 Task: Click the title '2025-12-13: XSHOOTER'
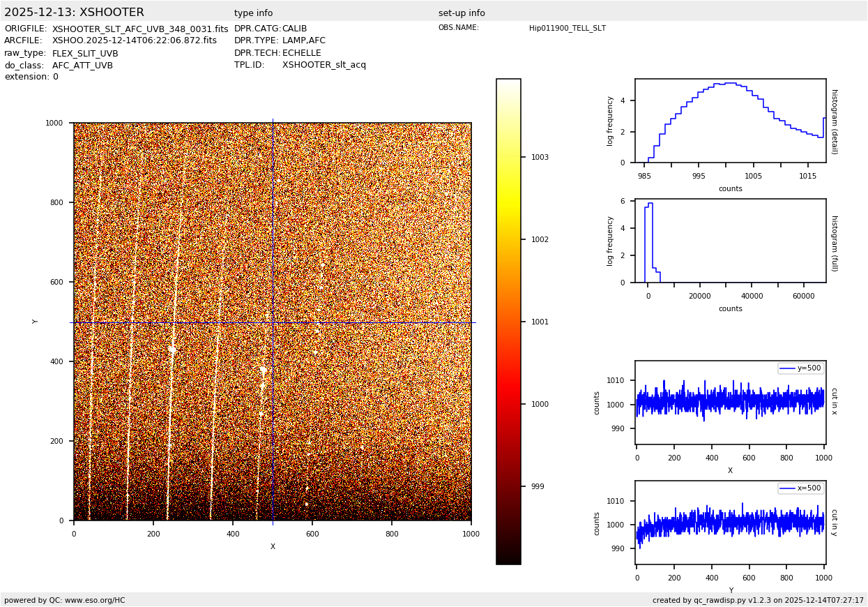click(x=74, y=13)
